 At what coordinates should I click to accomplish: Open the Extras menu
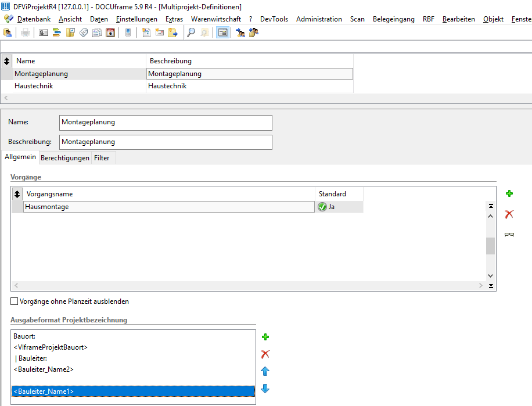click(x=174, y=19)
